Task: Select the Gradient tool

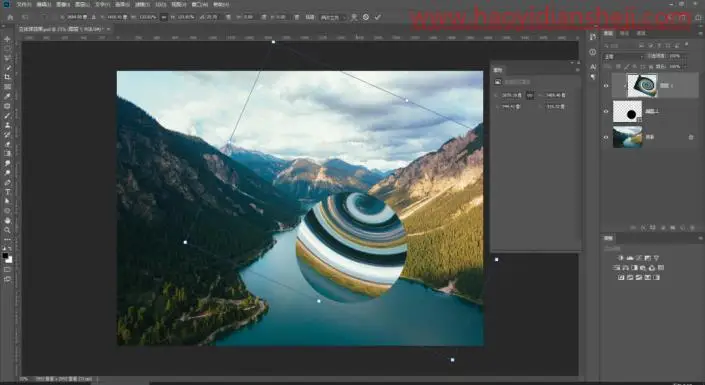Action: click(x=7, y=153)
